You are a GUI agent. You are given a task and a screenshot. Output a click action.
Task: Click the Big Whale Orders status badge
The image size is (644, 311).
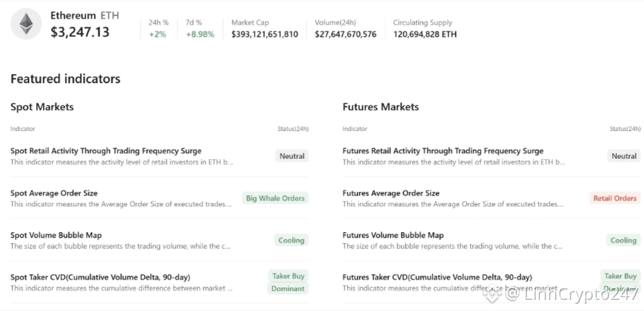275,198
